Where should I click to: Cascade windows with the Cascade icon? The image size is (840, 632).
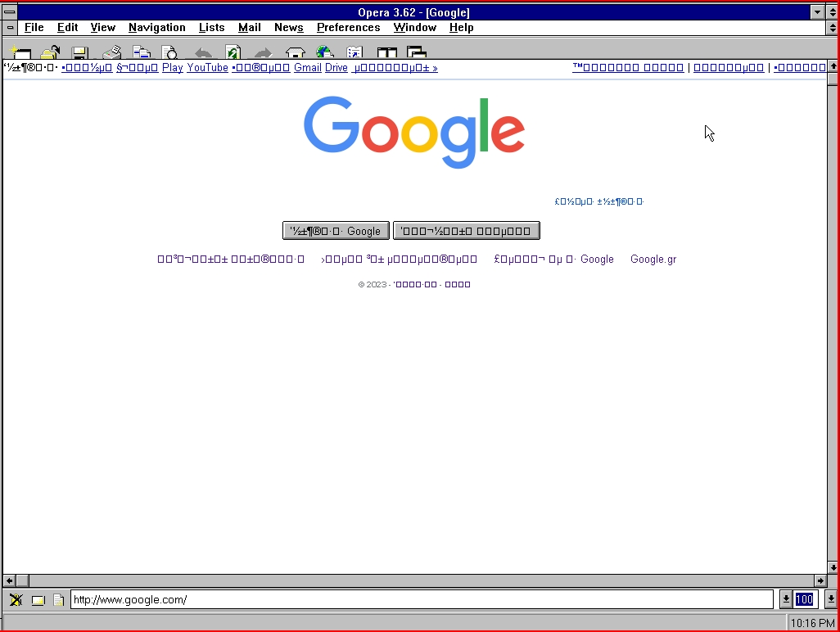pos(416,52)
